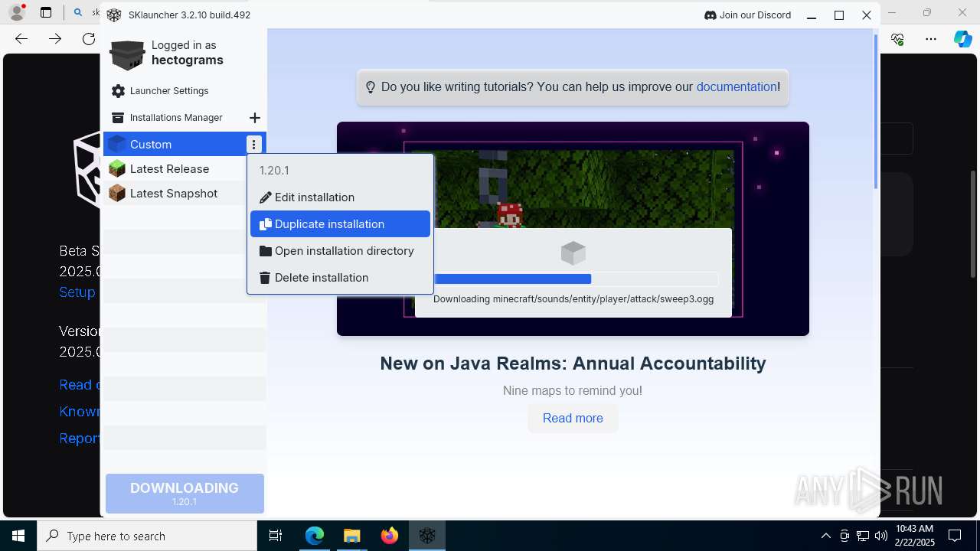Click the downloading file status text

[x=573, y=299]
